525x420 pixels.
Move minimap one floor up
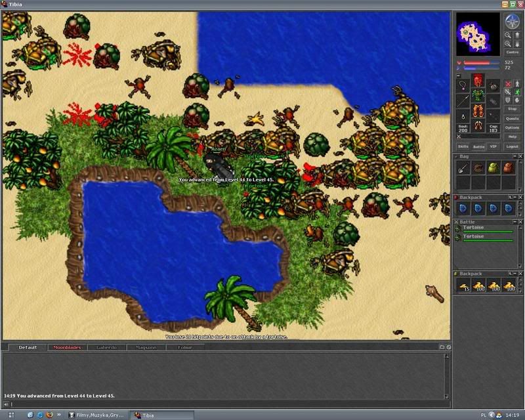coord(517,35)
